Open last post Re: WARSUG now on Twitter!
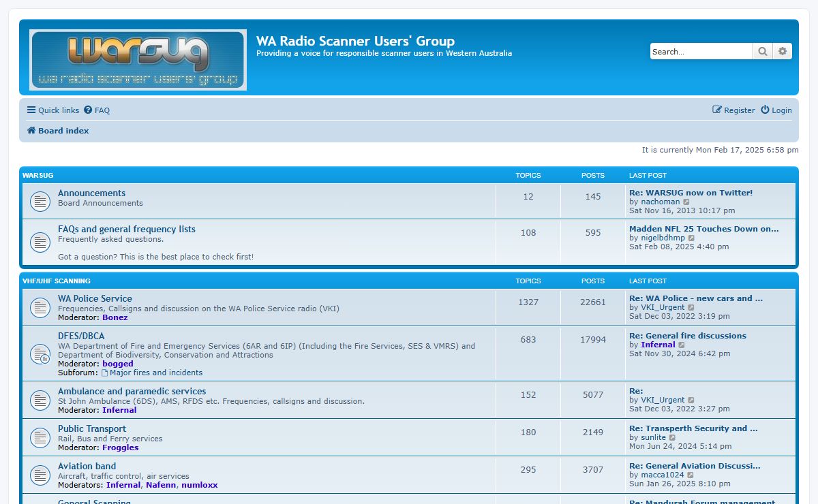The image size is (818, 504). point(691,193)
